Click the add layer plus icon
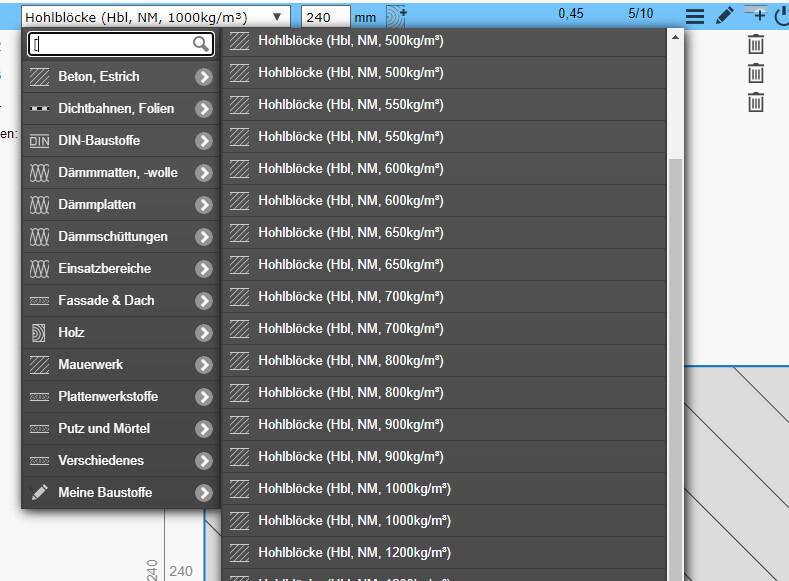The image size is (789, 581). 756,15
